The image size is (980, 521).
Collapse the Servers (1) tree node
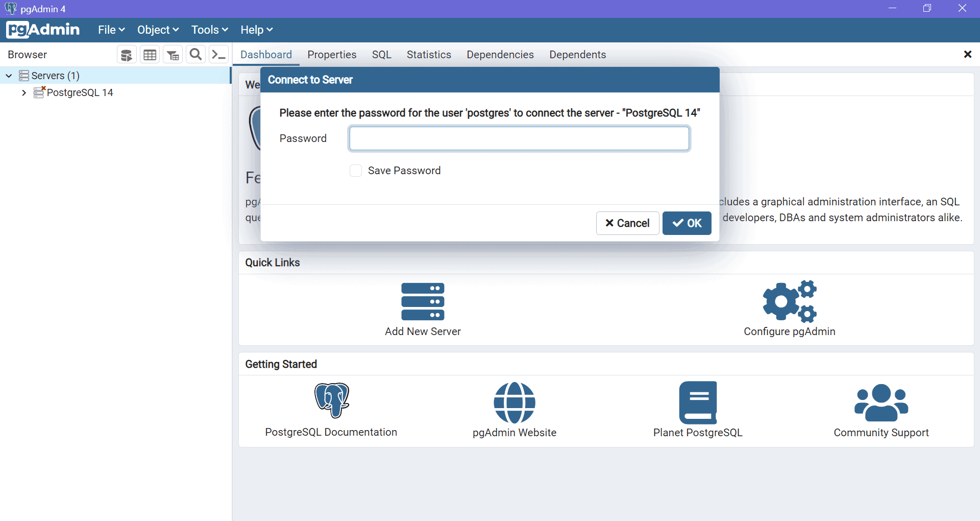9,76
